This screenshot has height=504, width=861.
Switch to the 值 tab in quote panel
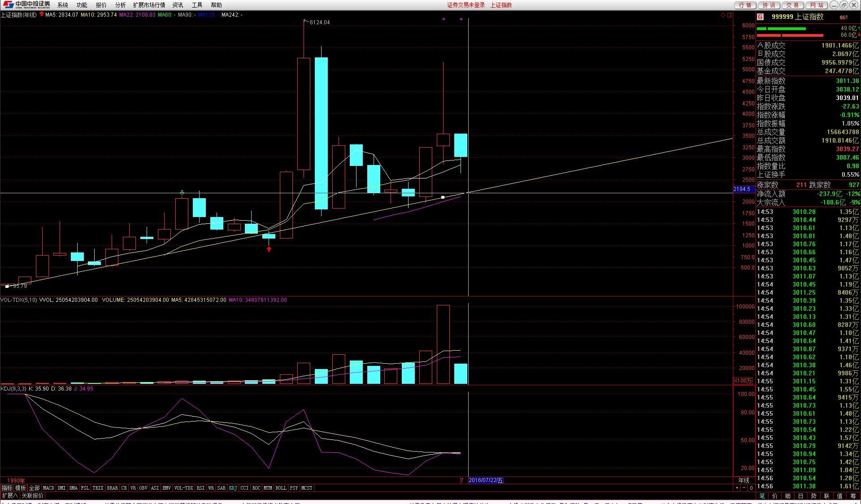tap(840, 495)
